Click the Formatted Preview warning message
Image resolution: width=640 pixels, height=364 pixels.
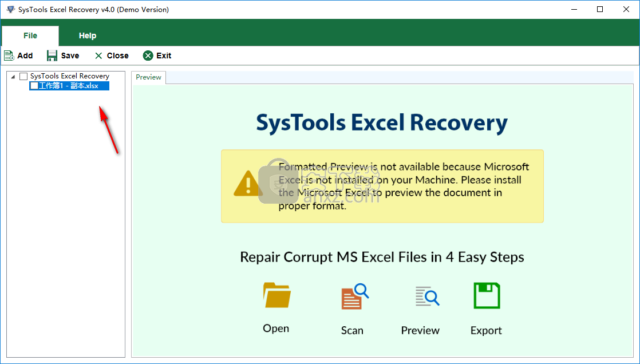[404, 186]
